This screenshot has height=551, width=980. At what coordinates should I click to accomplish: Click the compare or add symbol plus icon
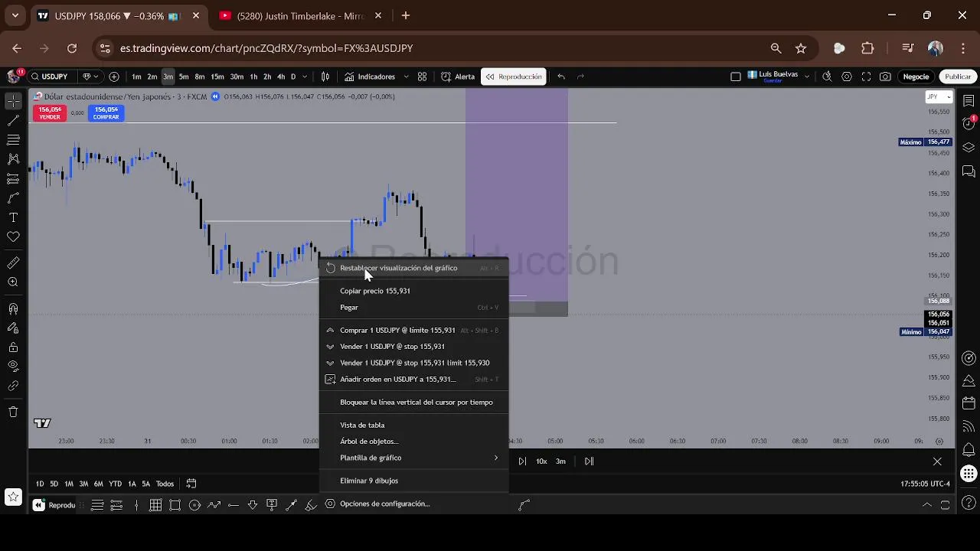(x=114, y=77)
